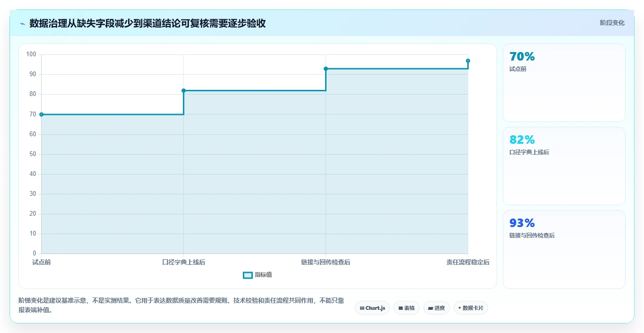The image size is (644, 333).
Task: Toggle the 指标值 legend swatch
Action: (248, 275)
